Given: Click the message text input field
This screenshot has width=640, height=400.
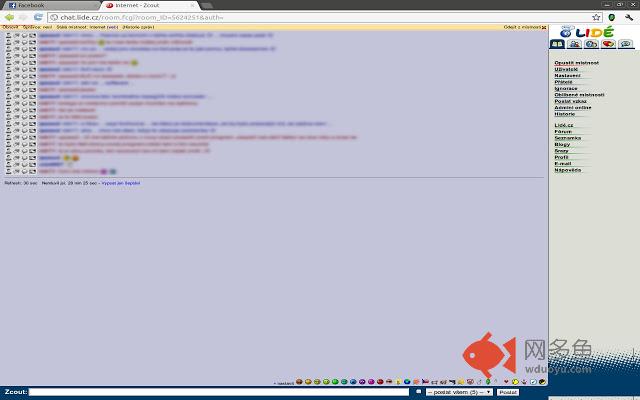Looking at the screenshot, I should coord(220,392).
